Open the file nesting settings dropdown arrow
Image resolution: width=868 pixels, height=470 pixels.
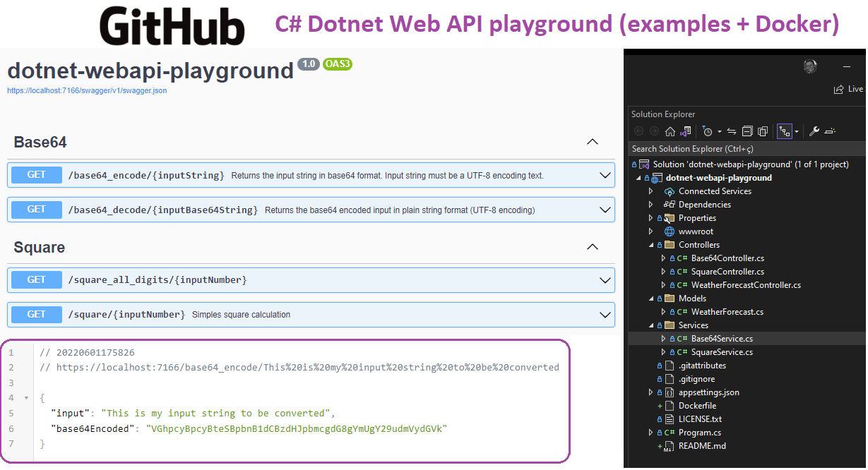click(x=797, y=132)
